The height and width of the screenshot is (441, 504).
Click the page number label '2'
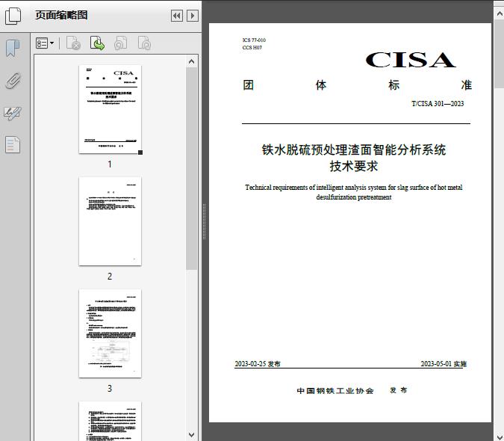pyautogui.click(x=110, y=277)
